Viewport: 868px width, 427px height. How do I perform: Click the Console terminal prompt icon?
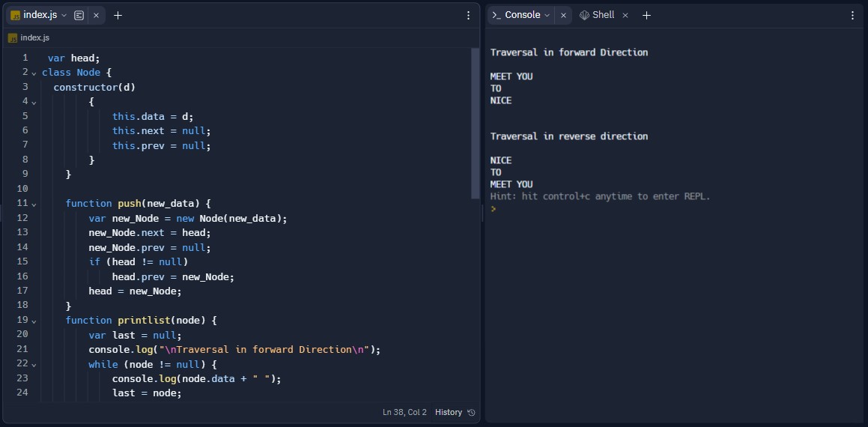(x=496, y=15)
